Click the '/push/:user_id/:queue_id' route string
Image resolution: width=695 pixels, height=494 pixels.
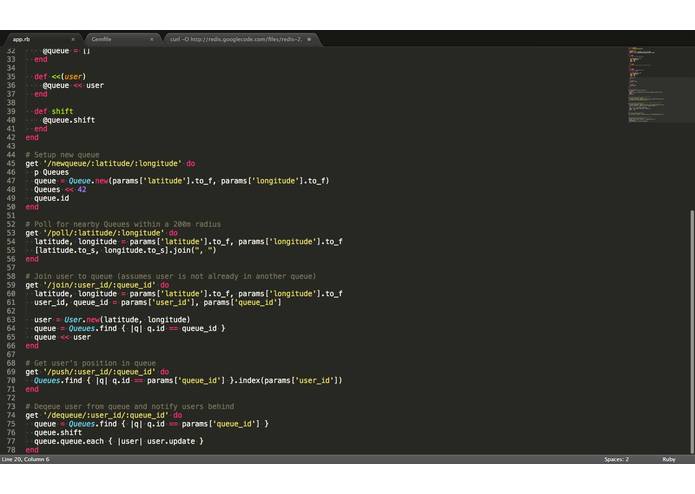(99, 372)
